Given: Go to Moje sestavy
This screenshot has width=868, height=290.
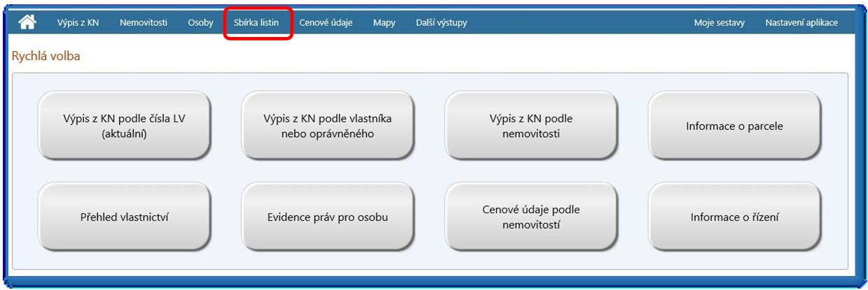Looking at the screenshot, I should (719, 23).
